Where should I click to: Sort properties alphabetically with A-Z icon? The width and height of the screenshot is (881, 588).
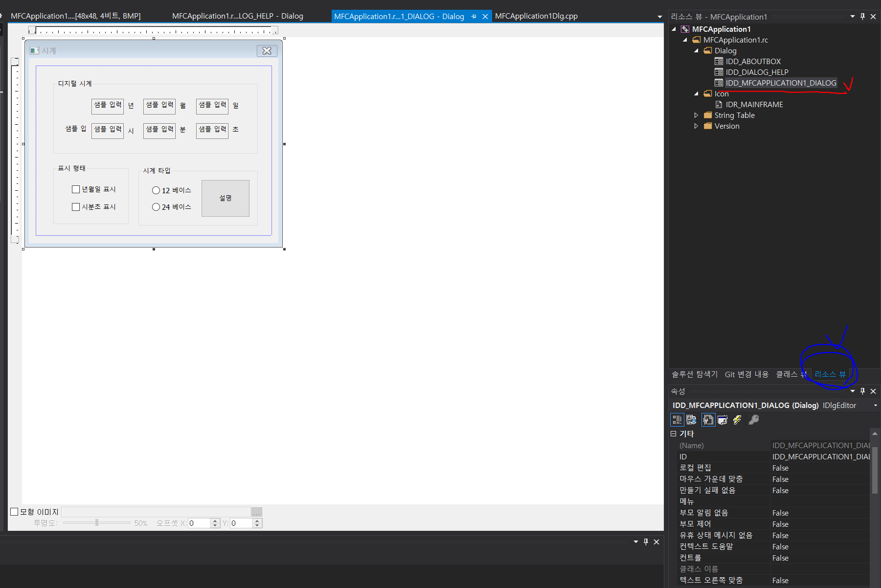pyautogui.click(x=691, y=420)
